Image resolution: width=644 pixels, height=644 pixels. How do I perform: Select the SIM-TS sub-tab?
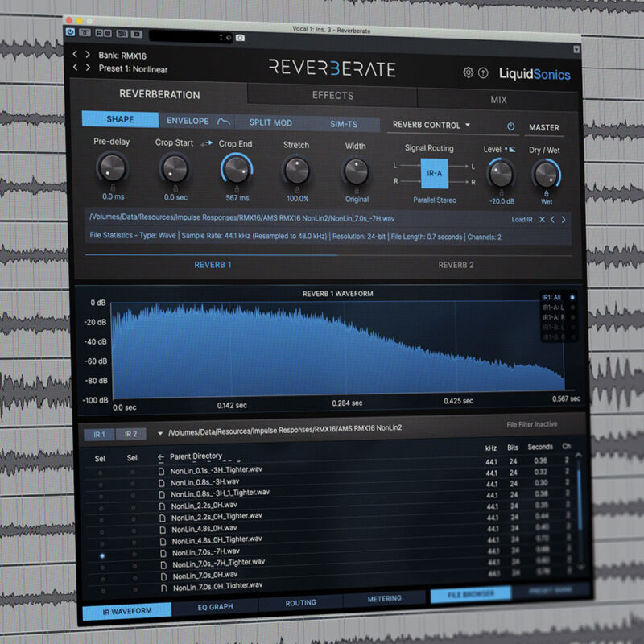click(x=344, y=124)
